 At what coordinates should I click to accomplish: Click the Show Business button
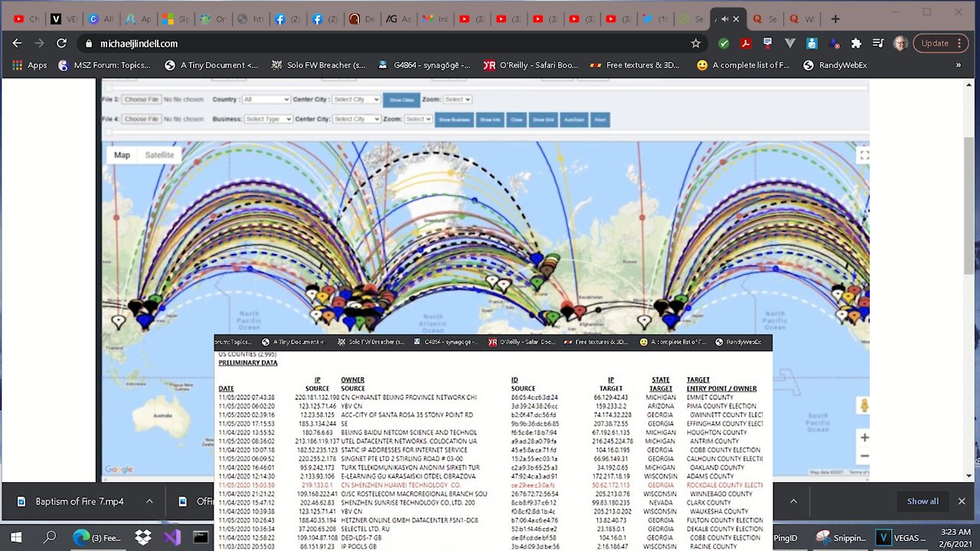click(454, 119)
